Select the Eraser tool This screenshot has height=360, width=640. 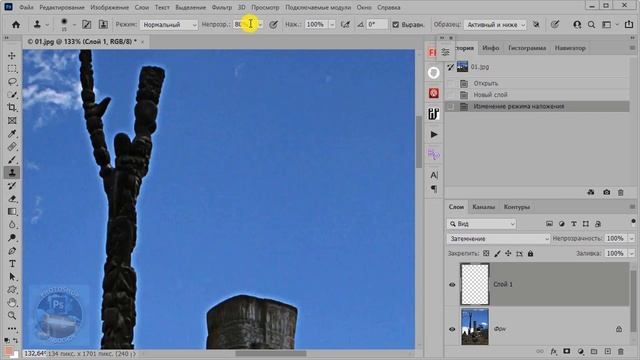(x=12, y=199)
